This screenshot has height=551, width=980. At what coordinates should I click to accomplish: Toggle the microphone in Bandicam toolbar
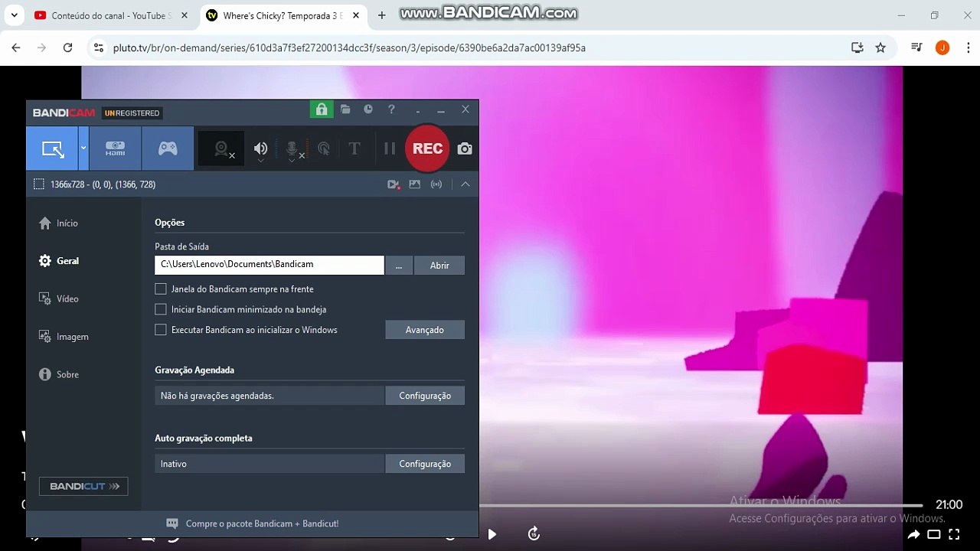coord(292,148)
